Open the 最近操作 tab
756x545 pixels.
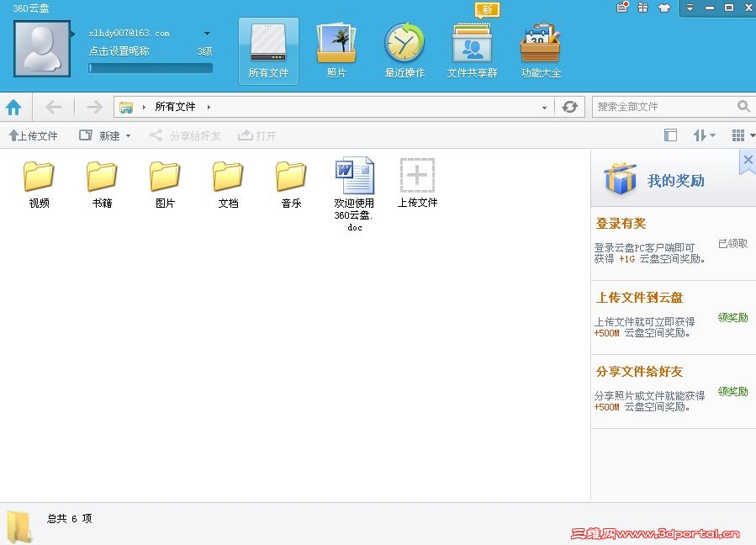(404, 51)
